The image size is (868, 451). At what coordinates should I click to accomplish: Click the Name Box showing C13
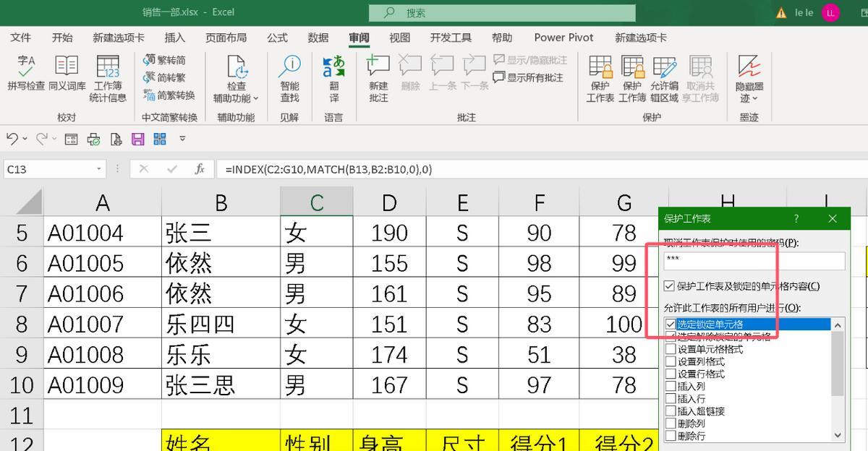click(48, 169)
